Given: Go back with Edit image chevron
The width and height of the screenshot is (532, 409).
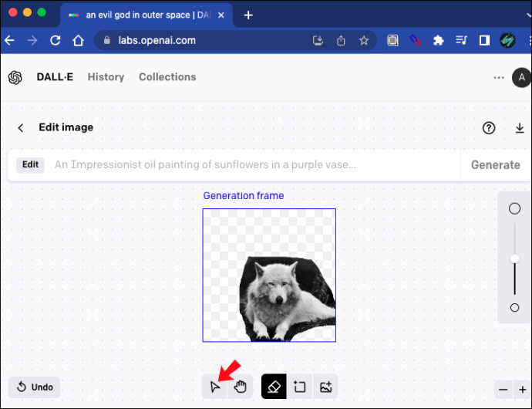Looking at the screenshot, I should (x=21, y=128).
